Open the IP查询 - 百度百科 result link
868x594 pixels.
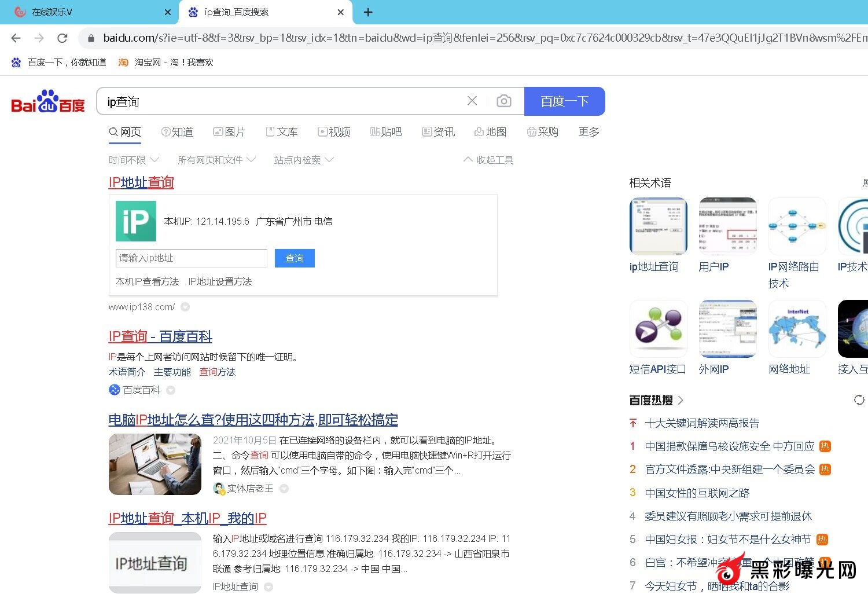coord(160,336)
